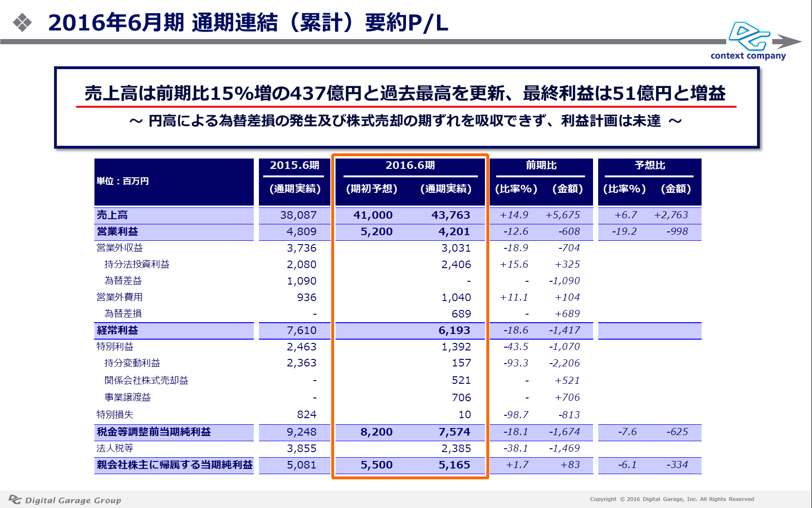Click the -998 forecast amount value
The width and height of the screenshot is (812, 508).
click(677, 231)
